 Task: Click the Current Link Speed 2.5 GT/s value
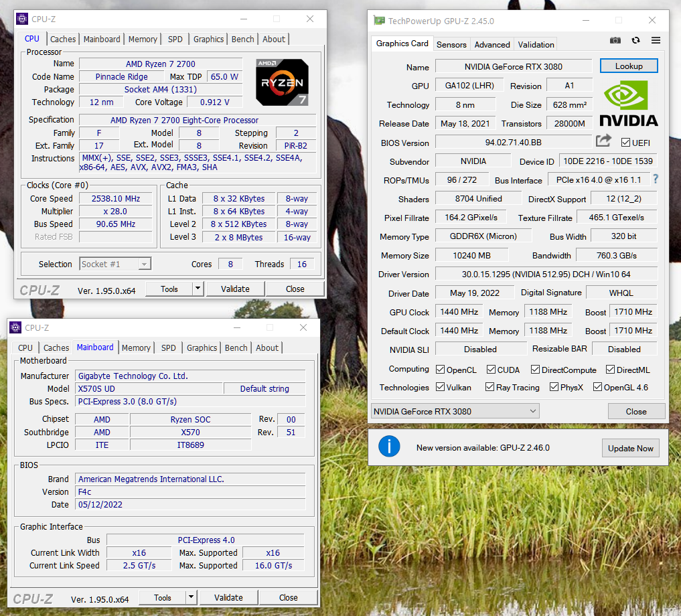[139, 566]
